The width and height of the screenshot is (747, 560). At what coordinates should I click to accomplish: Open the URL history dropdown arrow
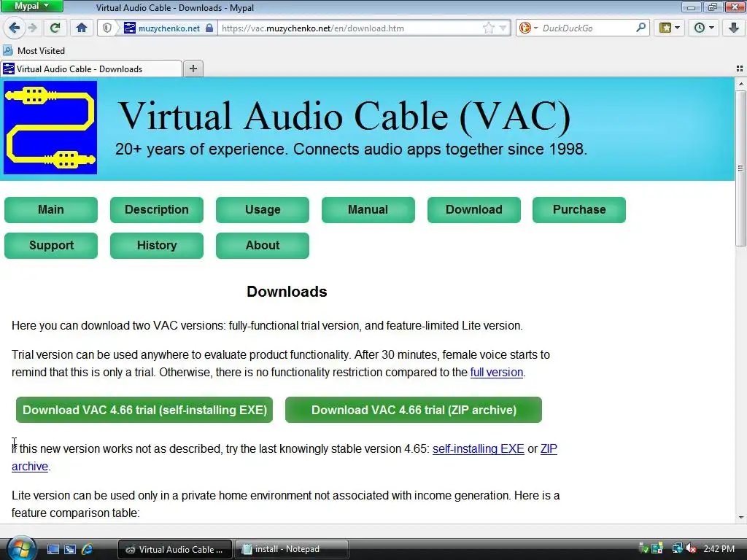coord(503,28)
